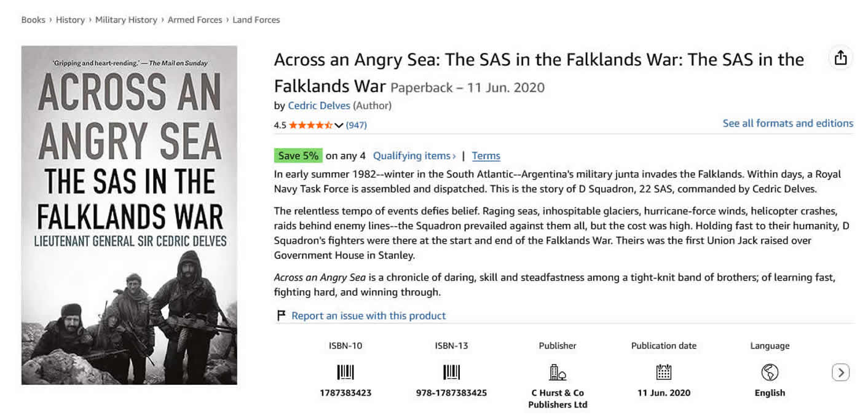This screenshot has width=868, height=415.
Task: Click the Language globe icon
Action: [769, 372]
